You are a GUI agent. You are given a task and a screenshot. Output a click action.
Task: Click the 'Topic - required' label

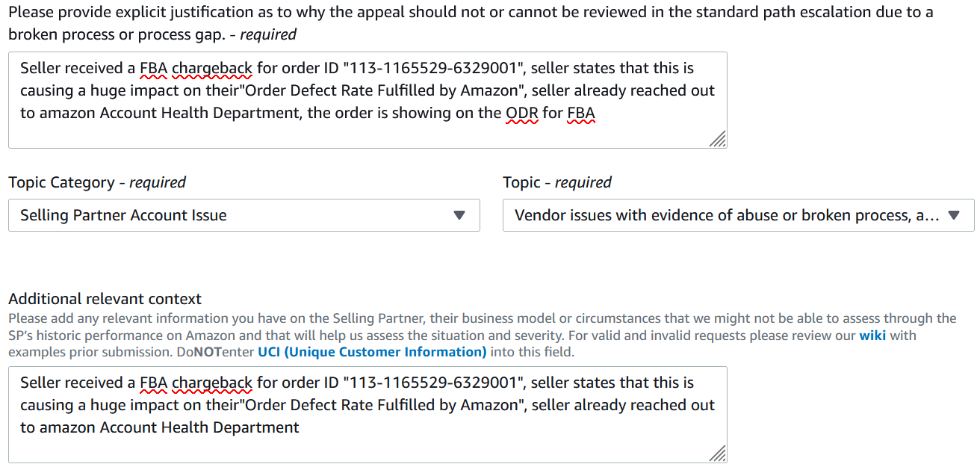556,182
